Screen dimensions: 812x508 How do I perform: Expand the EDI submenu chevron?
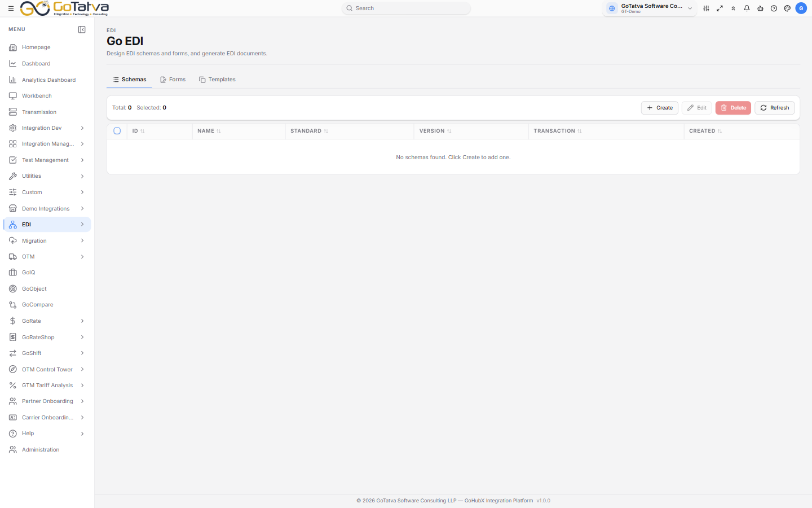tap(82, 225)
